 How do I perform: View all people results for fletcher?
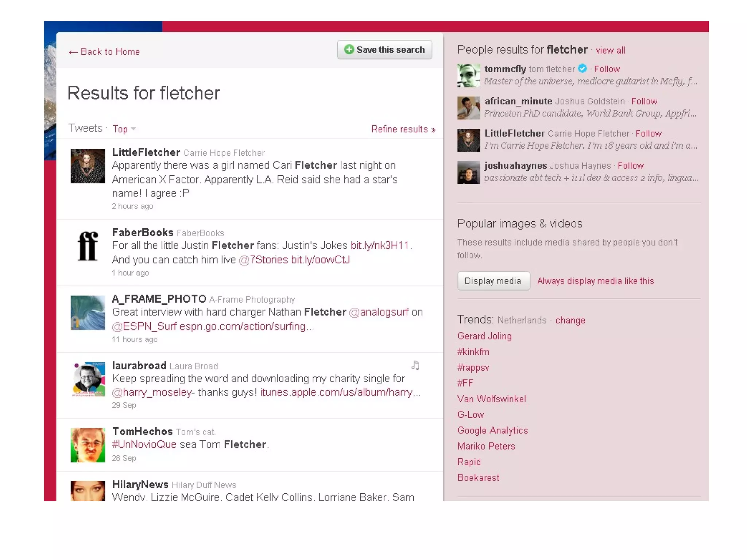coord(610,50)
